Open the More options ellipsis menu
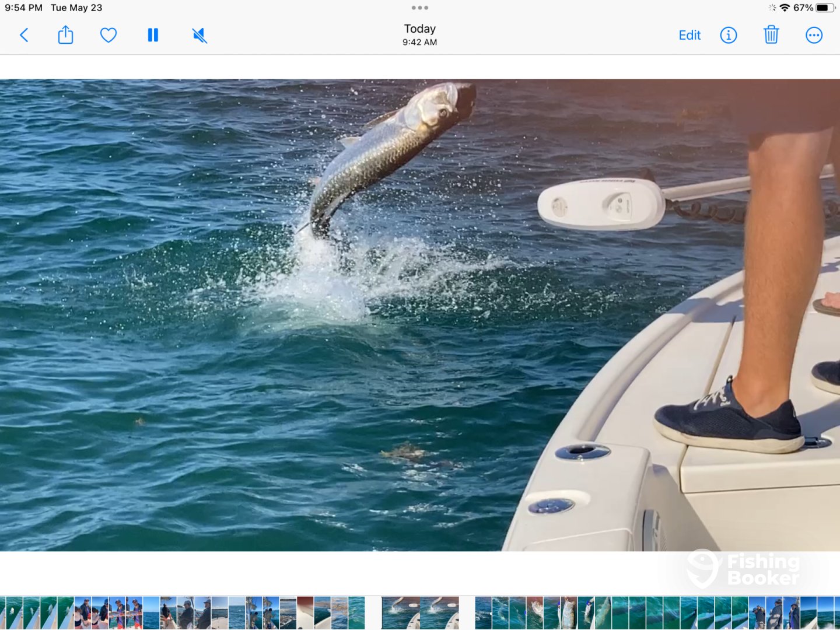 point(814,35)
